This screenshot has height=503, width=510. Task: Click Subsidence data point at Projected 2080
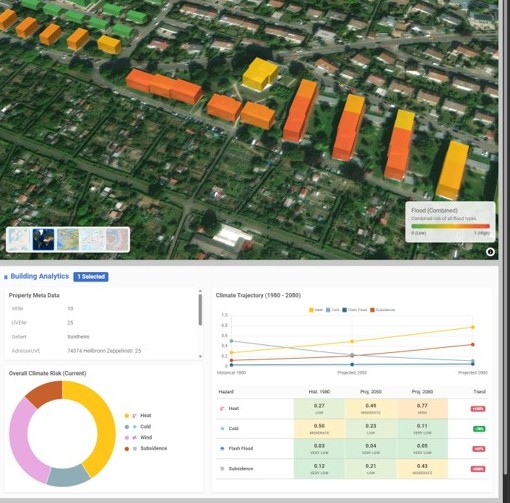(473, 344)
